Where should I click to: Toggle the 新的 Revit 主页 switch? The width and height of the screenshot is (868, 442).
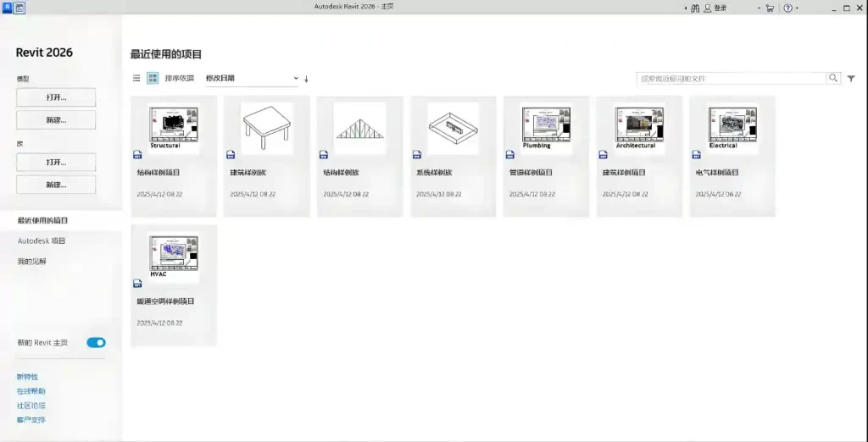96,343
